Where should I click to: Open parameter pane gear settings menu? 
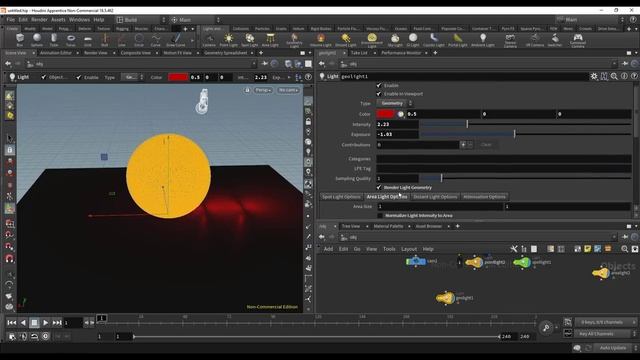(594, 76)
